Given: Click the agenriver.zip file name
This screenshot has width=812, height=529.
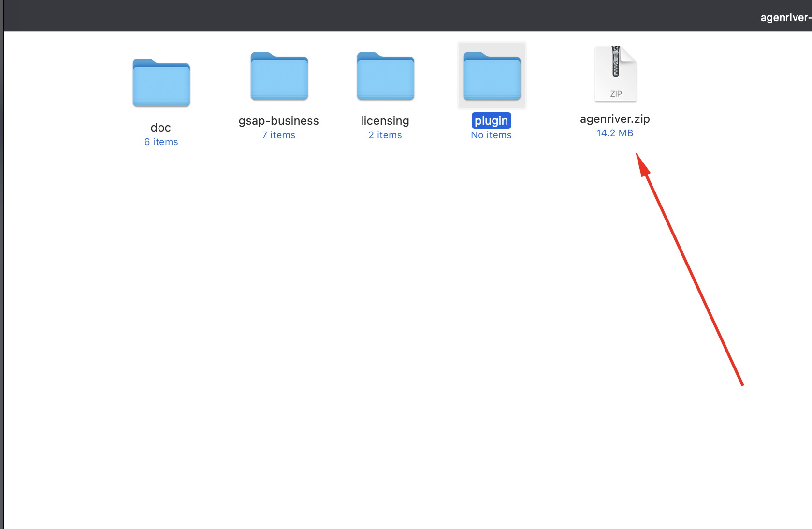Looking at the screenshot, I should 615,119.
